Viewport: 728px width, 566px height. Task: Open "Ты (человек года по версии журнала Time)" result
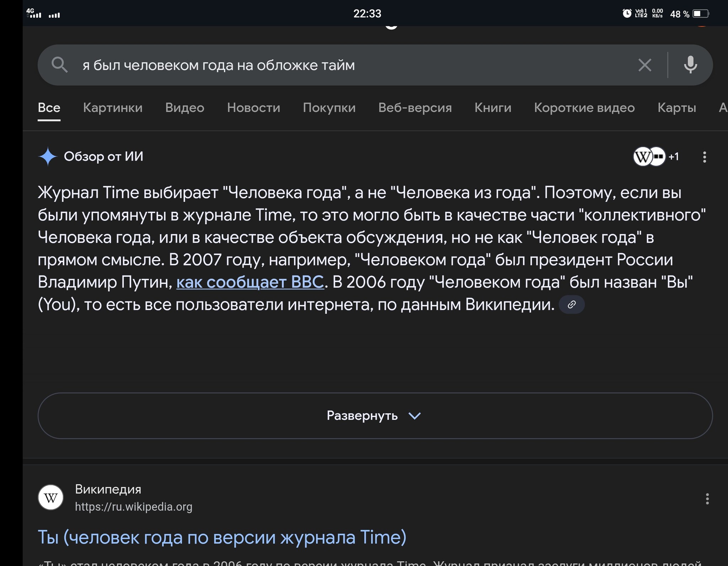(222, 537)
